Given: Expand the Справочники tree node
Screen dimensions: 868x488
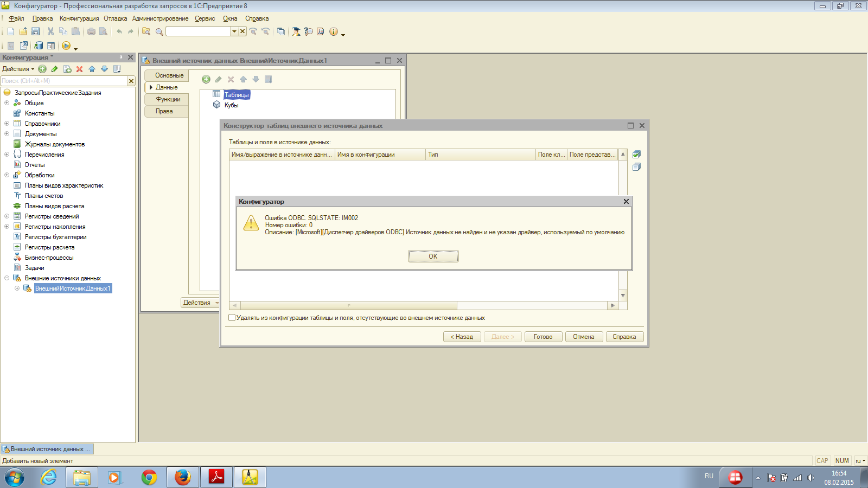Looking at the screenshot, I should tap(7, 124).
